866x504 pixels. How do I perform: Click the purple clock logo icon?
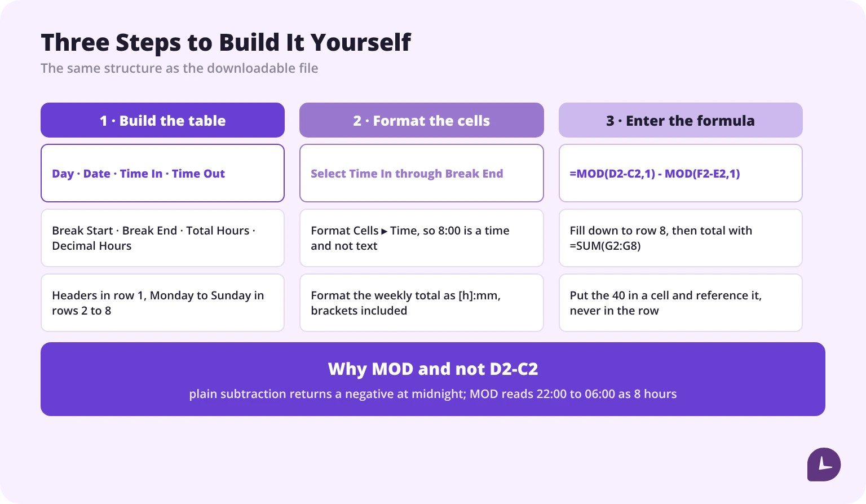pos(824,464)
